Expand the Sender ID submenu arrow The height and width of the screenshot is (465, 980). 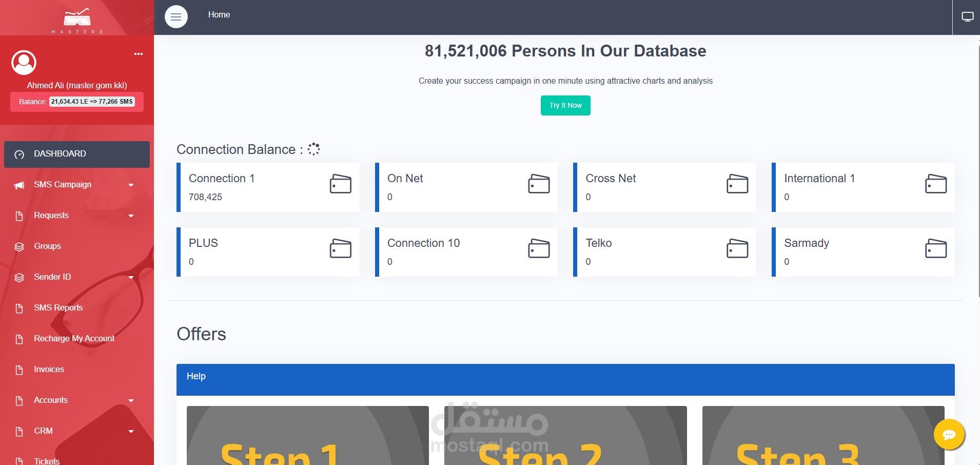coord(131,278)
